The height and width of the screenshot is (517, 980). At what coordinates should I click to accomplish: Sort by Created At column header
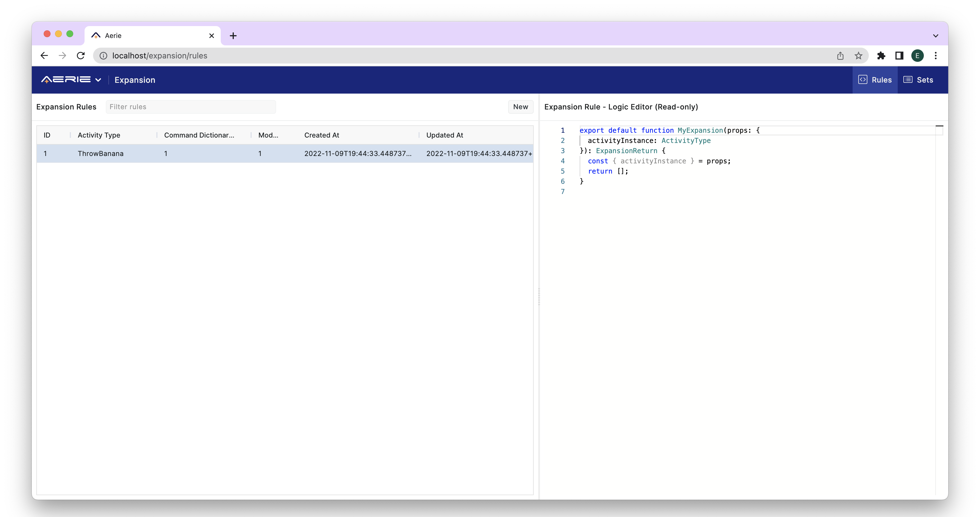click(321, 135)
